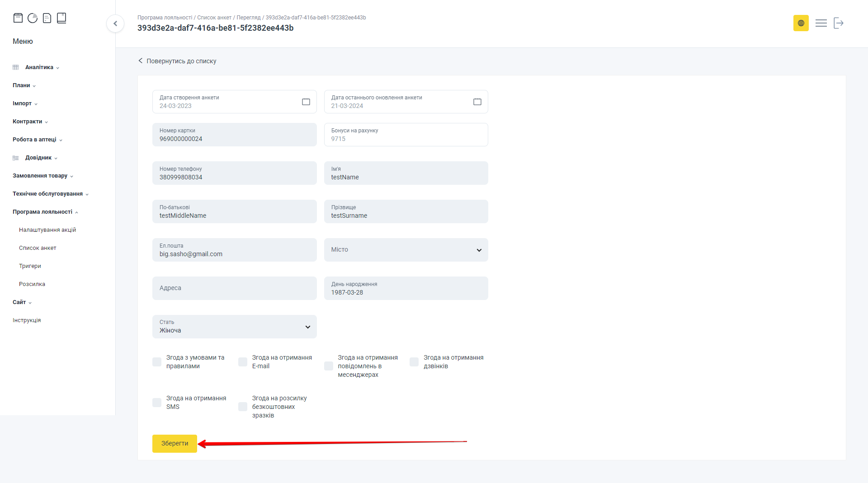This screenshot has height=483, width=868.
Task: Collapse sidebar with the round chevron button
Action: pyautogui.click(x=115, y=23)
